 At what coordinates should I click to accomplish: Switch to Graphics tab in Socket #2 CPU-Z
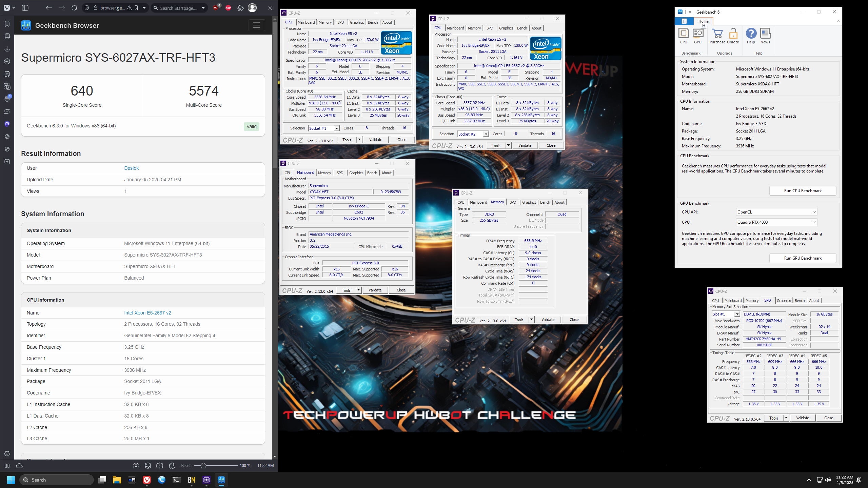point(506,28)
